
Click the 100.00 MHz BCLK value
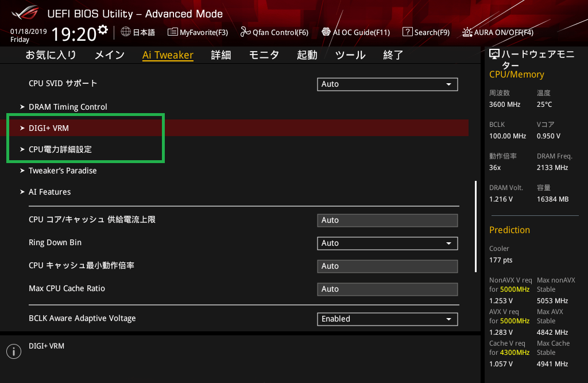(x=508, y=136)
